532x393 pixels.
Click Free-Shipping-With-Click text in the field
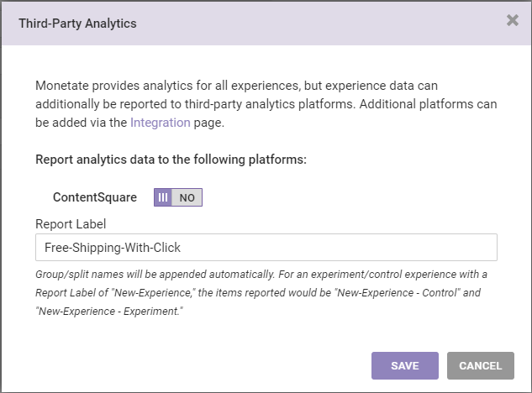pos(113,248)
